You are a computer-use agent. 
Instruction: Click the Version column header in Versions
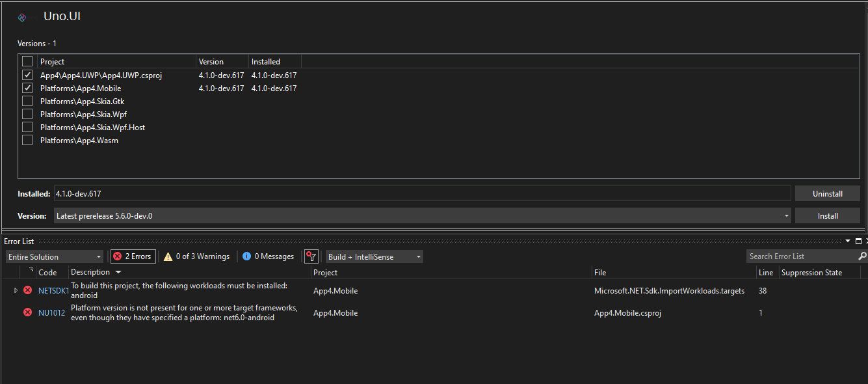pyautogui.click(x=211, y=62)
